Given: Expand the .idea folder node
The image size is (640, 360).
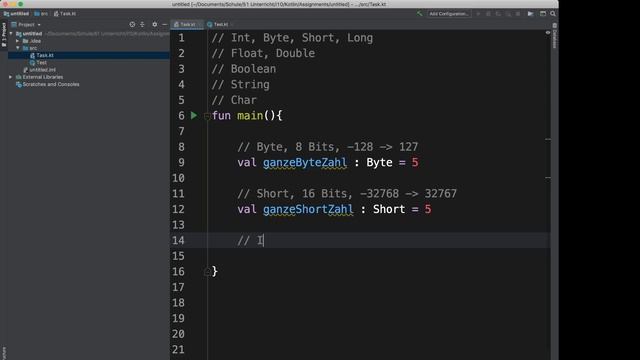Looking at the screenshot, I should [18, 41].
